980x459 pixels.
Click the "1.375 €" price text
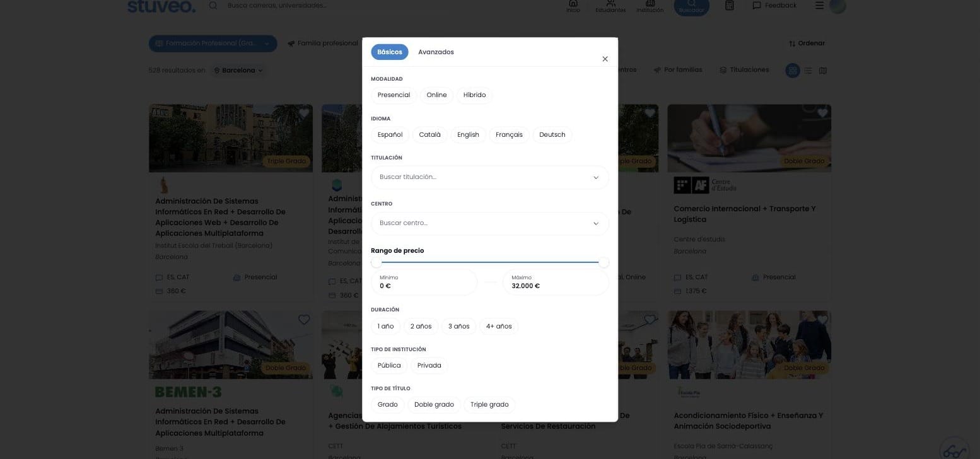click(696, 291)
